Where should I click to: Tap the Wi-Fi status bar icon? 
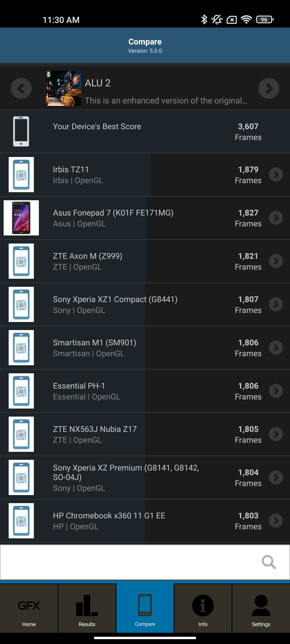(x=246, y=20)
